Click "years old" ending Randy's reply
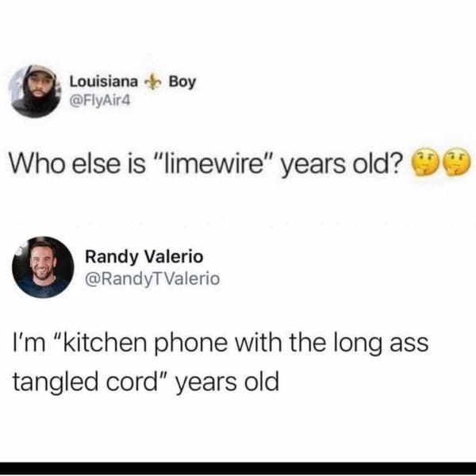The width and height of the screenshot is (476, 476). click(x=227, y=384)
